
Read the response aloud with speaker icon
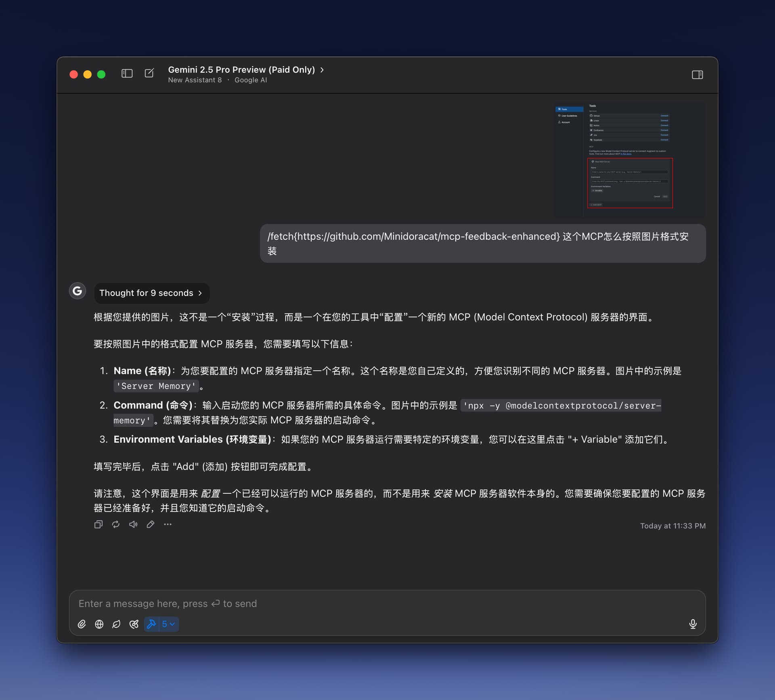tap(133, 524)
